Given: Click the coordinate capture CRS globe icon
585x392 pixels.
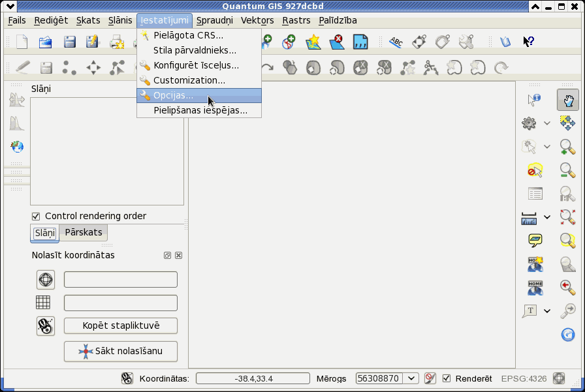Looking at the screenshot, I should (46, 279).
